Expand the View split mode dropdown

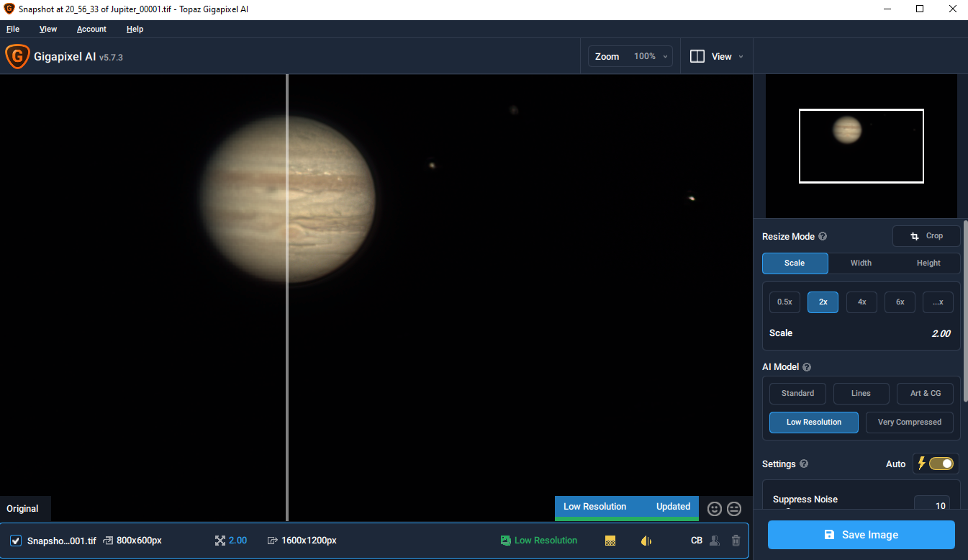tap(717, 56)
